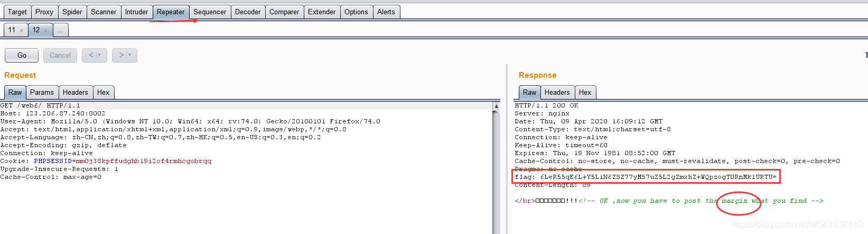Select Repeater sub-tab 12
Image resolution: width=868 pixels, height=234 pixels.
[x=36, y=30]
